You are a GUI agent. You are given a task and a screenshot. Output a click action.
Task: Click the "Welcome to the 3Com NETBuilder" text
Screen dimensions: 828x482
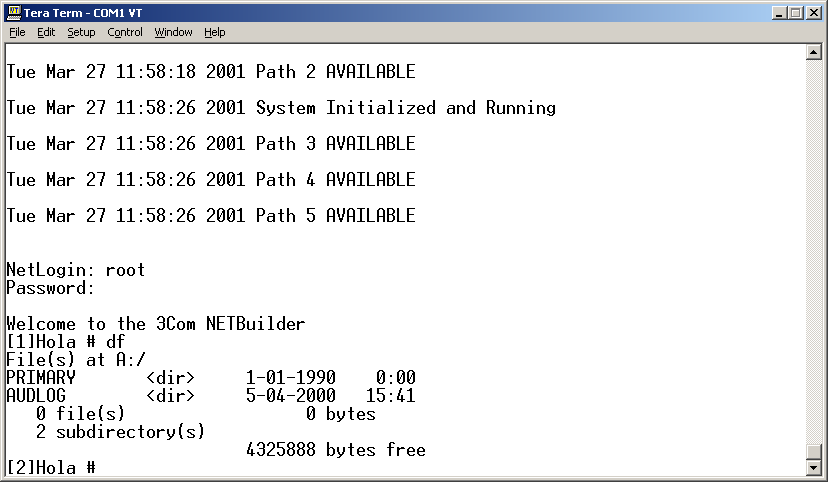click(x=155, y=324)
